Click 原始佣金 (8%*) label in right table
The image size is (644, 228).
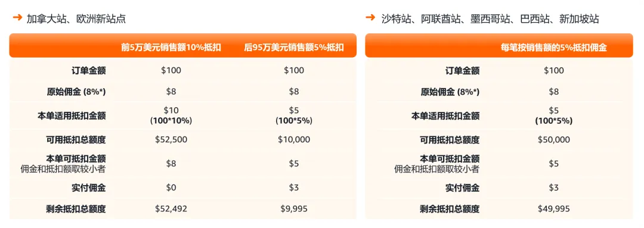[x=450, y=92]
